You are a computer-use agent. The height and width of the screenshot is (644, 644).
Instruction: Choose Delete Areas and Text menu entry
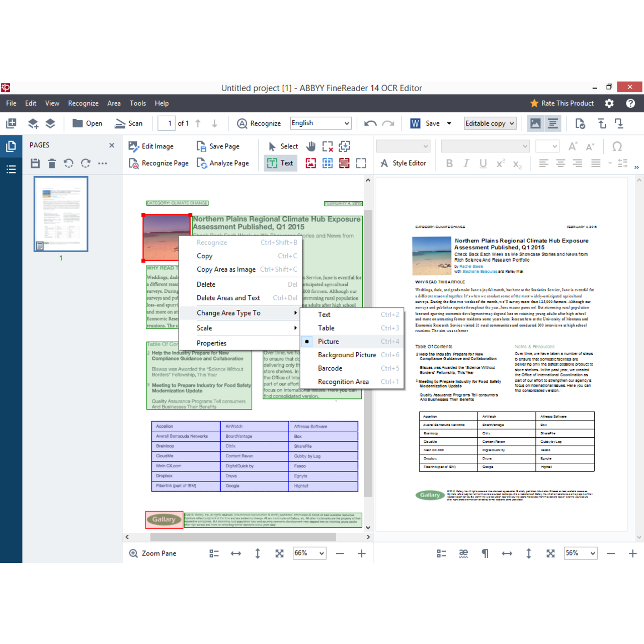click(x=228, y=298)
